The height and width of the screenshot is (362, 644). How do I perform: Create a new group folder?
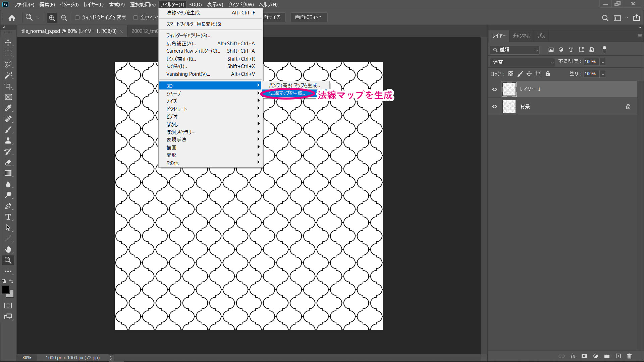tap(607, 356)
